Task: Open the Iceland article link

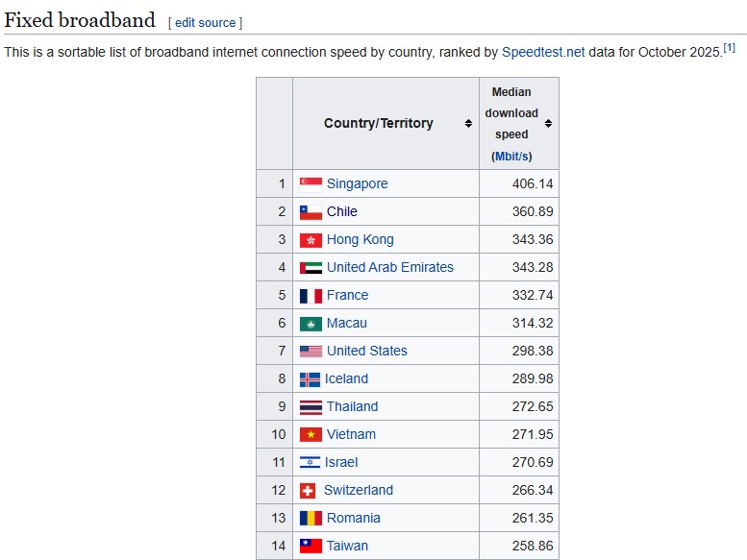Action: click(x=346, y=378)
